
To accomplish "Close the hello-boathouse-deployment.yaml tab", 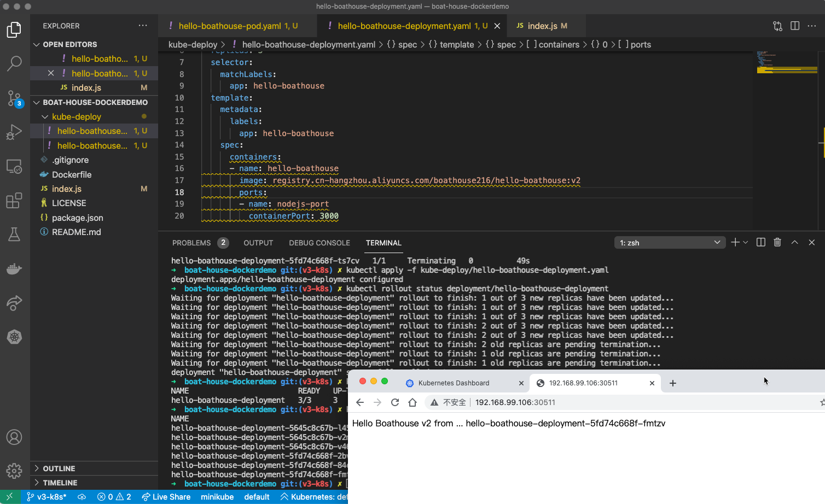I will (497, 26).
